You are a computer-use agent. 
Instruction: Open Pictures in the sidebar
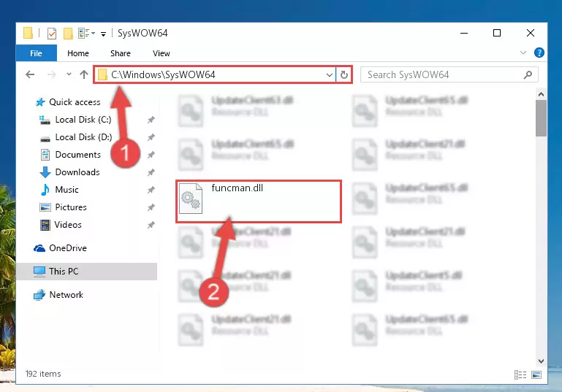[71, 207]
